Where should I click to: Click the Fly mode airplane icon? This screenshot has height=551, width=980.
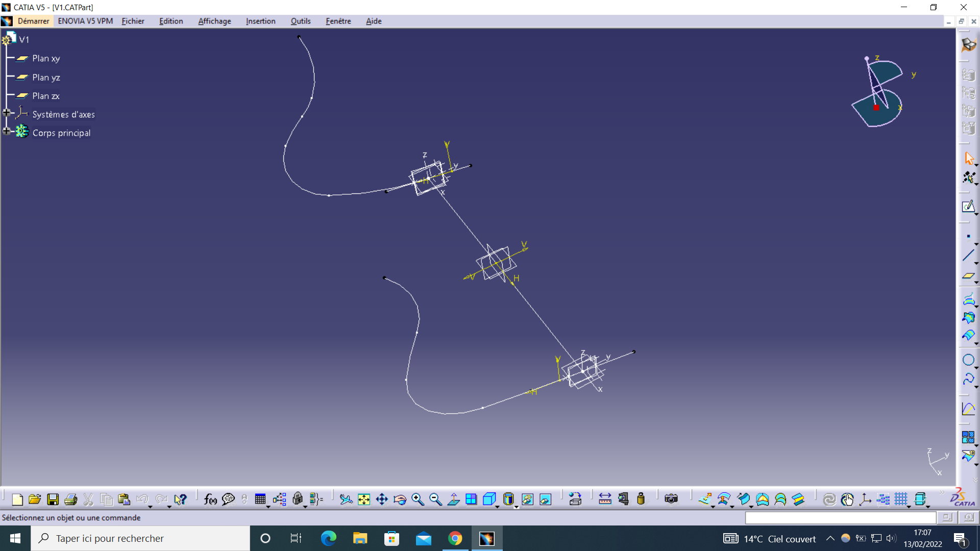click(346, 499)
